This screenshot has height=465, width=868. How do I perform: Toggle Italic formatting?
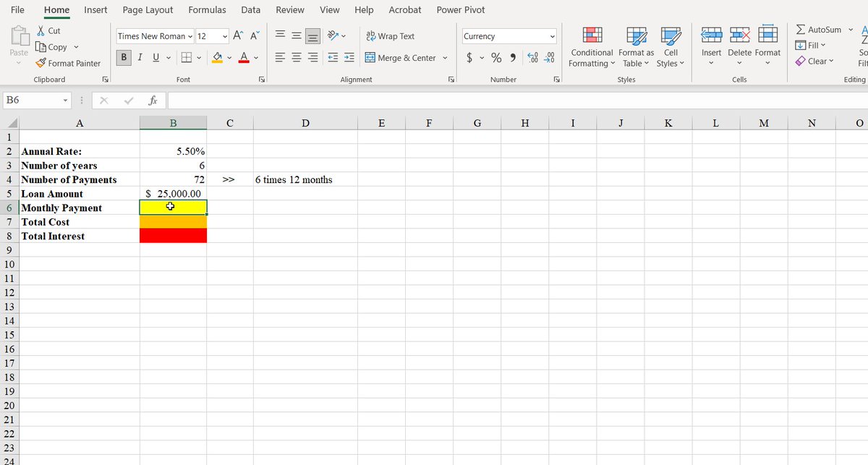point(140,57)
